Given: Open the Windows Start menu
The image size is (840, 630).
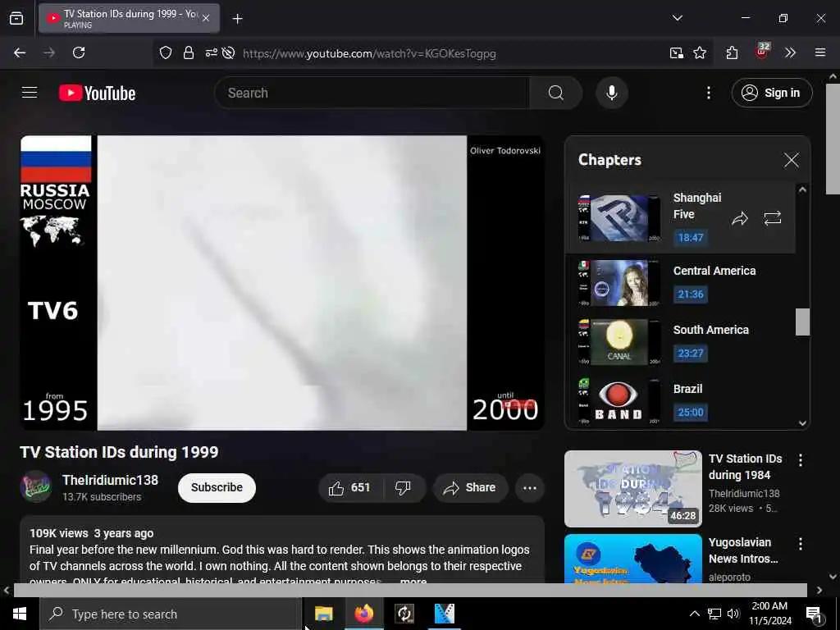Looking at the screenshot, I should coord(20,614).
